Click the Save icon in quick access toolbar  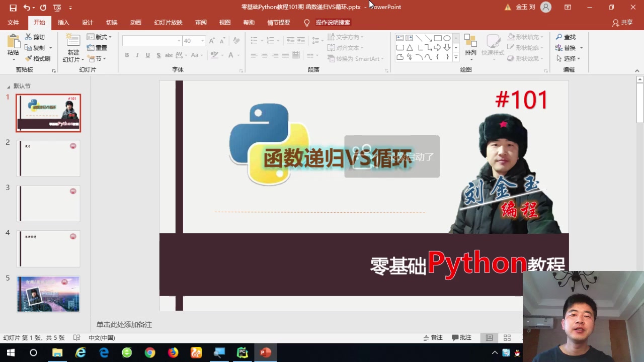13,8
